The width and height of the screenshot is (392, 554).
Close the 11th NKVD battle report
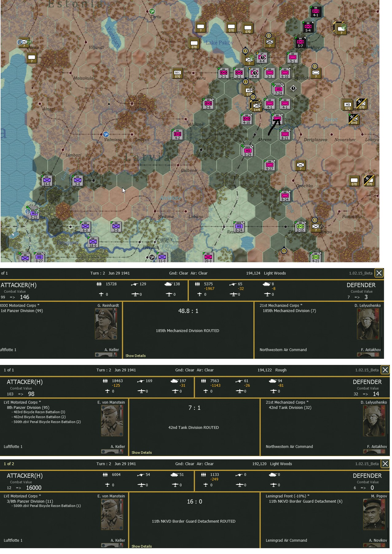click(385, 464)
